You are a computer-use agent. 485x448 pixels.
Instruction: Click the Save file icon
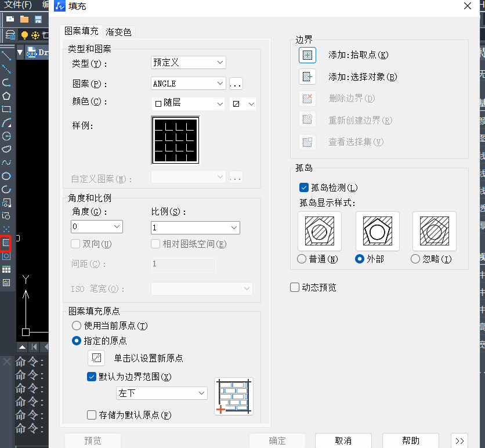38,20
